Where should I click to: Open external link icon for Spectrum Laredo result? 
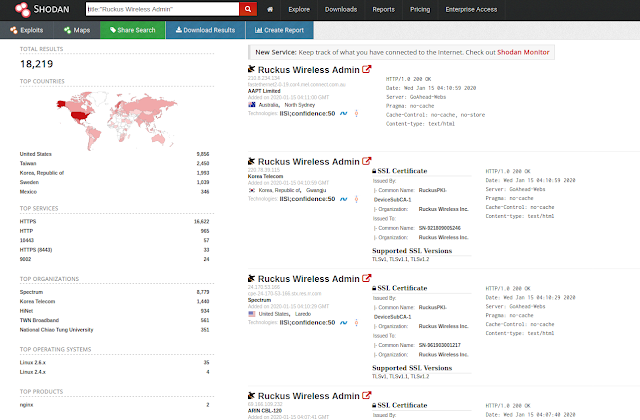coord(367,278)
